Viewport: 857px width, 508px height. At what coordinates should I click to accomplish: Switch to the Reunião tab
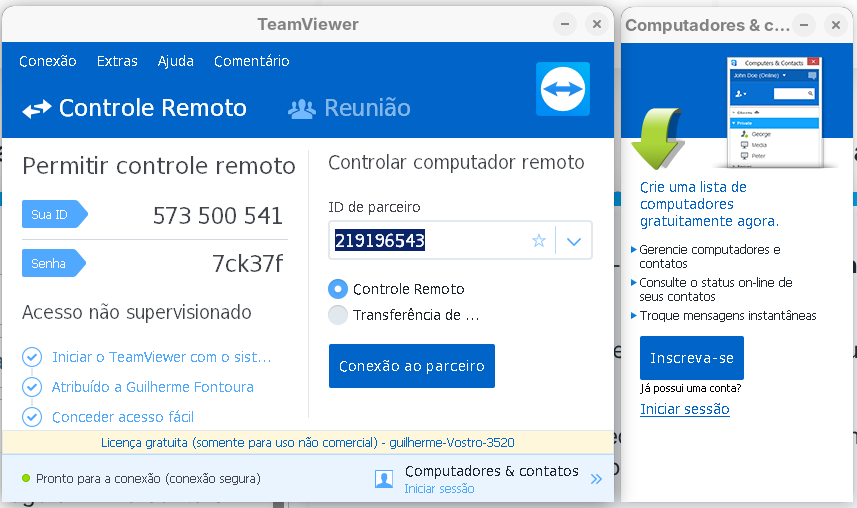click(349, 108)
